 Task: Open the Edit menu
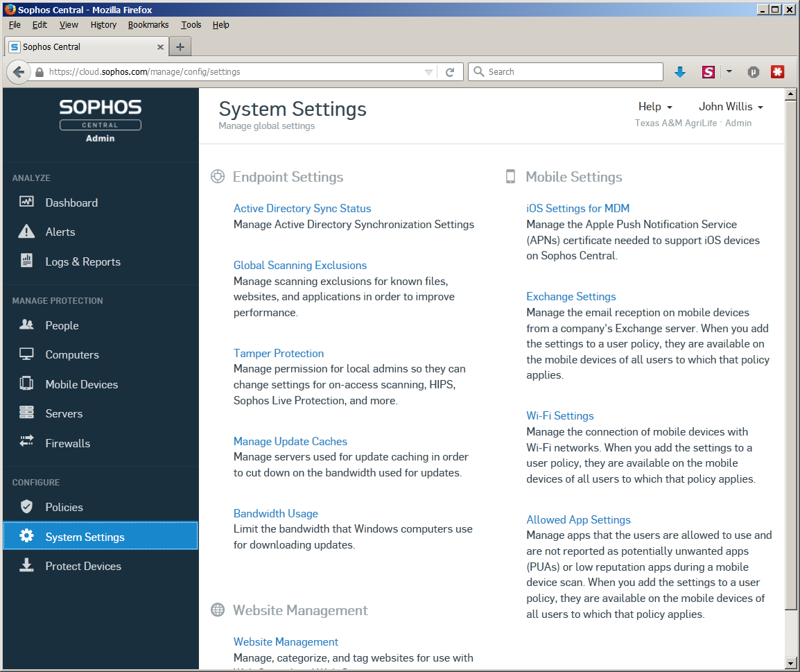coord(40,24)
